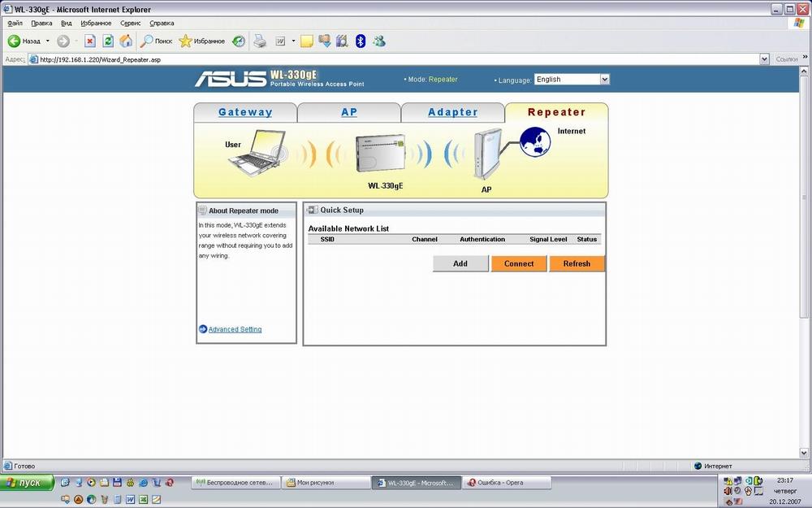The height and width of the screenshot is (508, 812).
Task: Click the History clock icon
Action: [x=238, y=41]
